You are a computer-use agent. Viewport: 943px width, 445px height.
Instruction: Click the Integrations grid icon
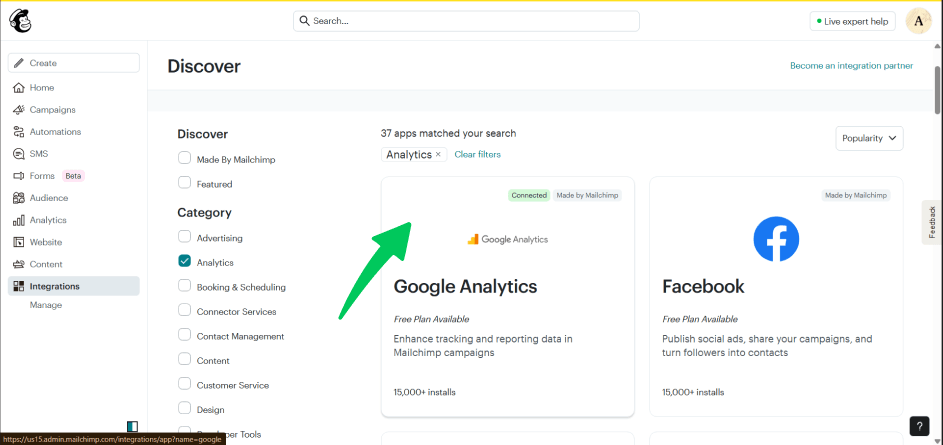[x=19, y=286]
